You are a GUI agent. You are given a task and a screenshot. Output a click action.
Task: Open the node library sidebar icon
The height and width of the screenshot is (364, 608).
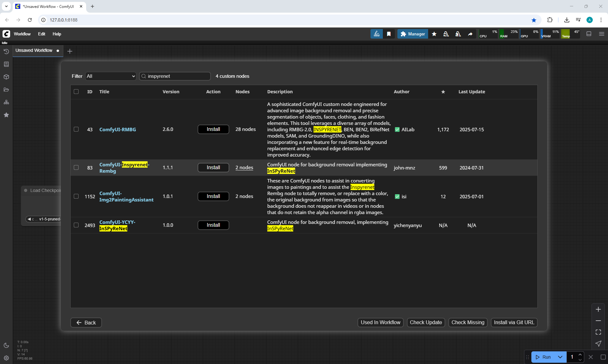click(x=6, y=64)
